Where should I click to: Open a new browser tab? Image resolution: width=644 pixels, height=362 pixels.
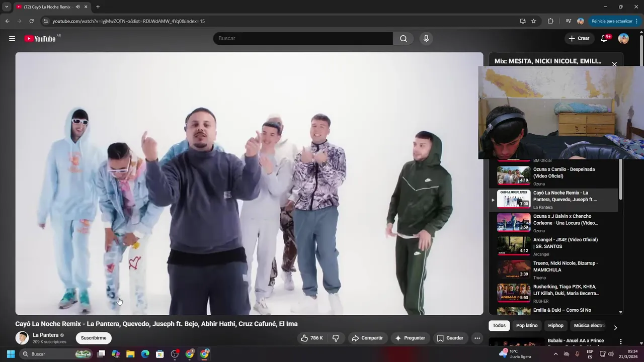click(98, 7)
